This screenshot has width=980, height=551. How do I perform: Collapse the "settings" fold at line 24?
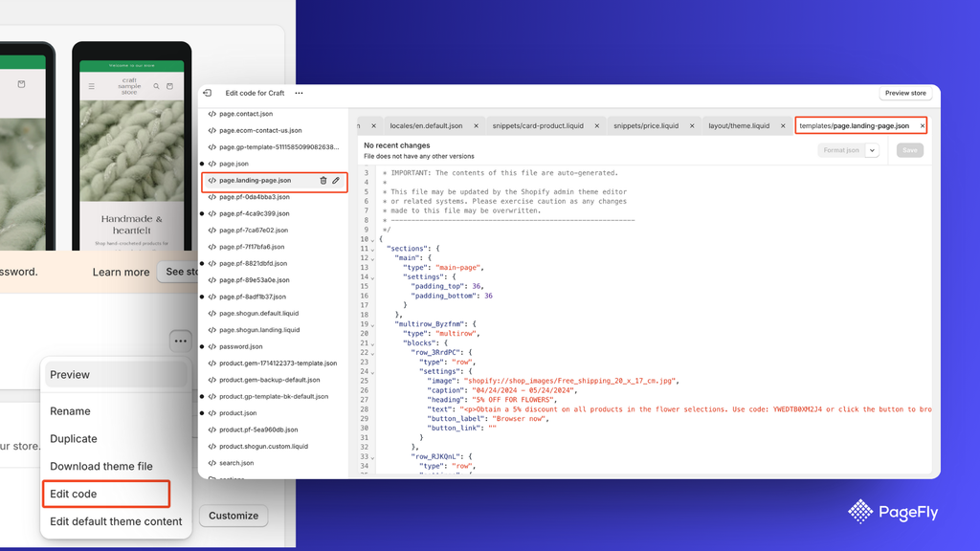[x=373, y=372]
